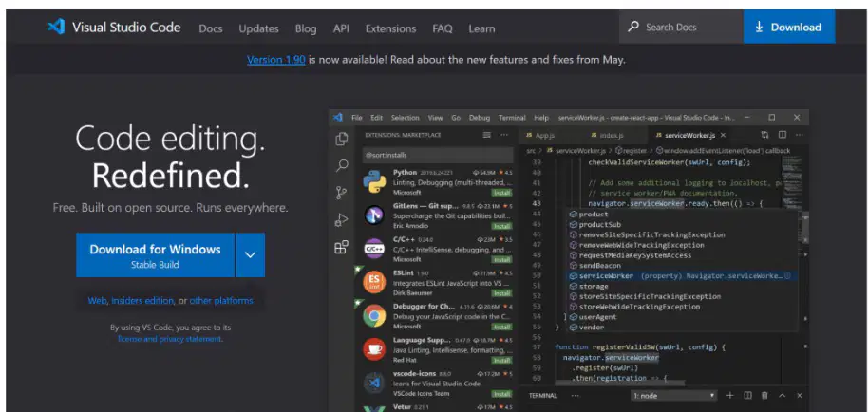Viewport: 868px width, 412px height.
Task: Click the GitLens extension logo
Action: point(374,215)
